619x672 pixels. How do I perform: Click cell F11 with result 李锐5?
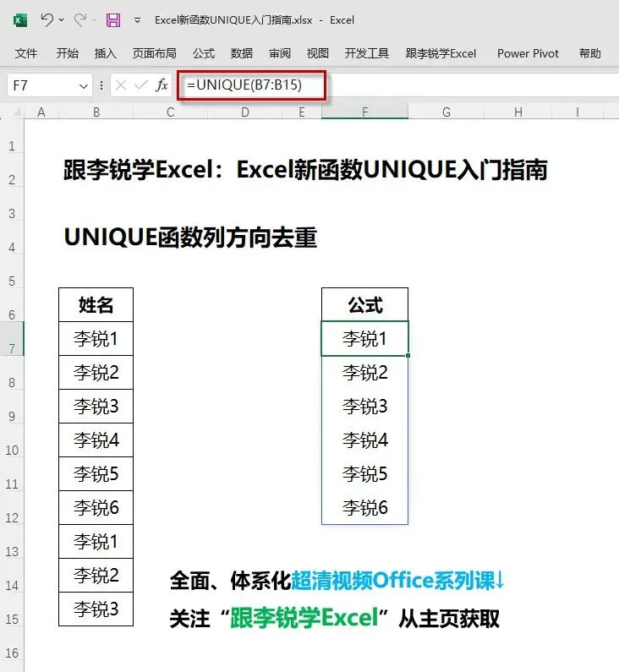tap(364, 474)
